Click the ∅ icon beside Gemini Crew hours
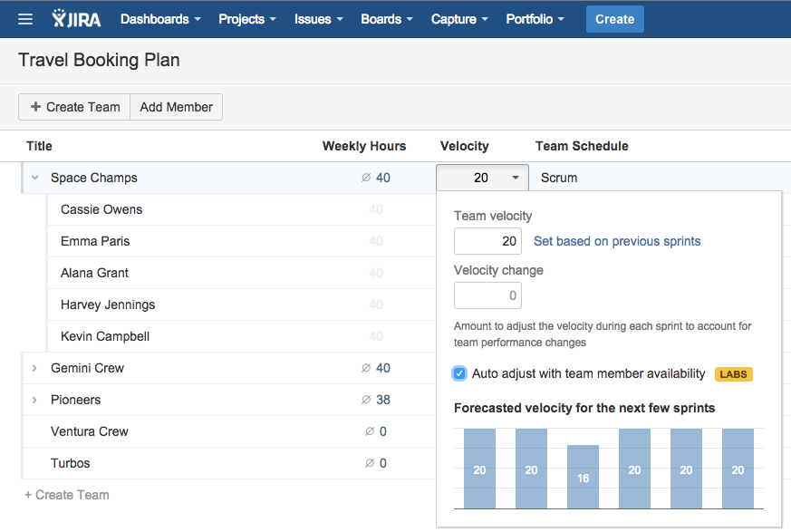 366,368
